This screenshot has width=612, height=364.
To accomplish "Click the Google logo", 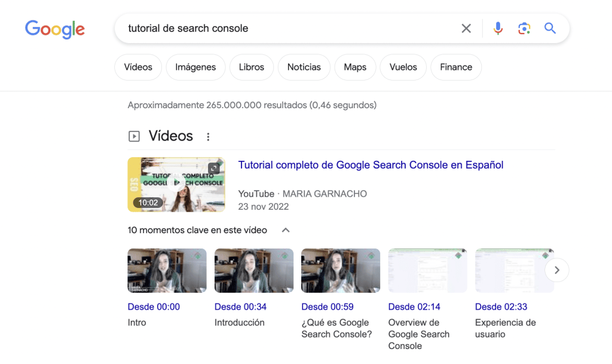I will 54,29.
